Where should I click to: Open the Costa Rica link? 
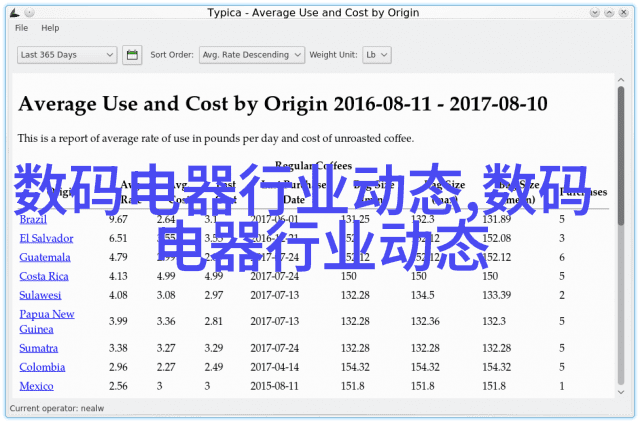[44, 276]
